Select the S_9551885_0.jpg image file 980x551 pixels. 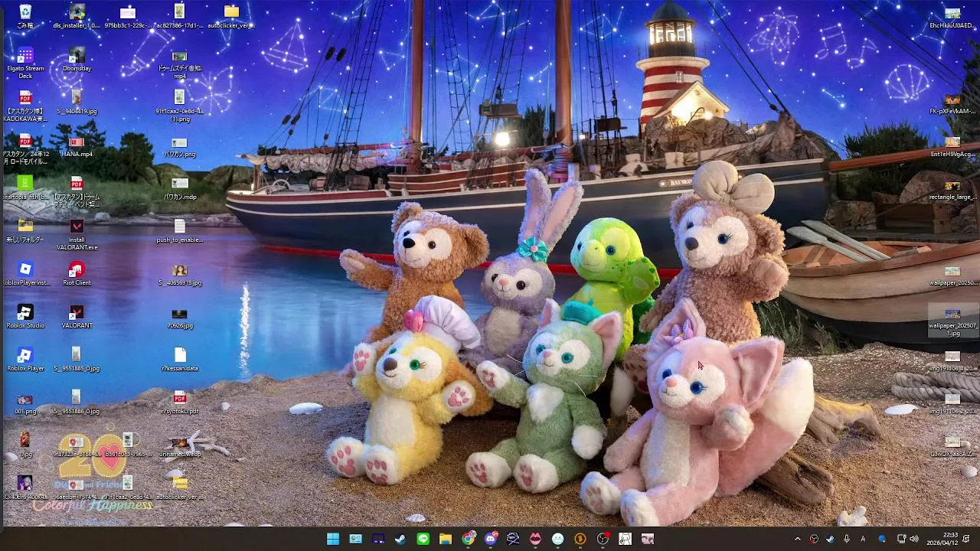[77, 360]
